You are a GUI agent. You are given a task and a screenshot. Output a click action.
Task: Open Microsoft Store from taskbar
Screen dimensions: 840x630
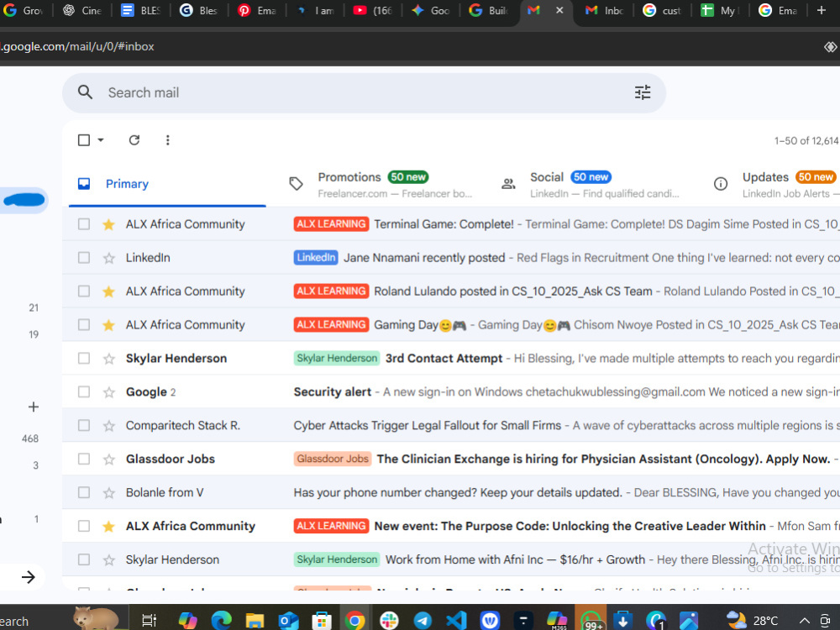tap(322, 621)
